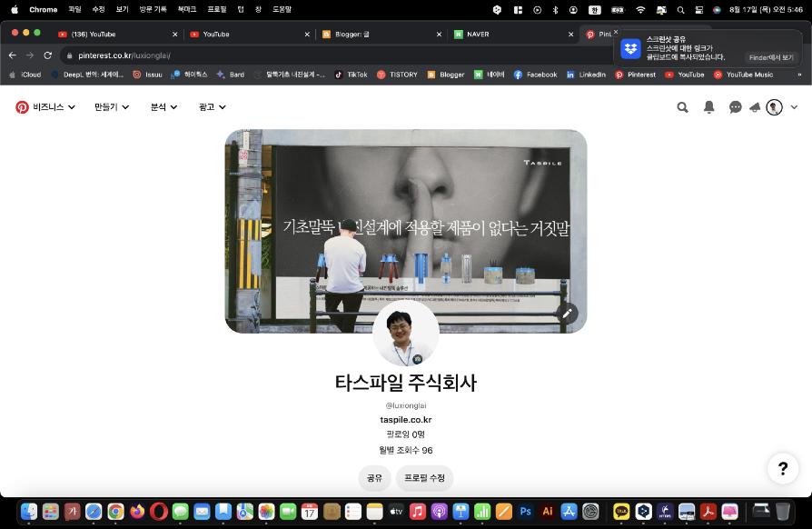The height and width of the screenshot is (529, 812).
Task: Open Illustrator from the Dock
Action: (x=548, y=512)
